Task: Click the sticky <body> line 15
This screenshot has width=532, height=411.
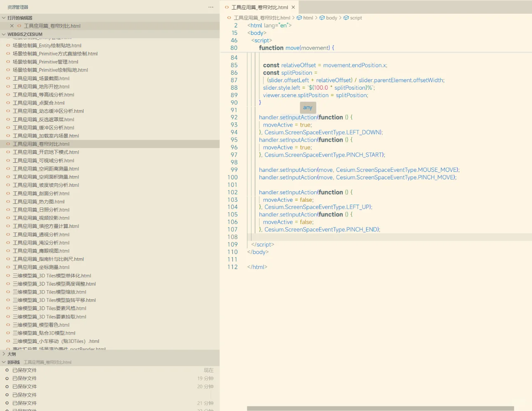Action: [x=257, y=33]
